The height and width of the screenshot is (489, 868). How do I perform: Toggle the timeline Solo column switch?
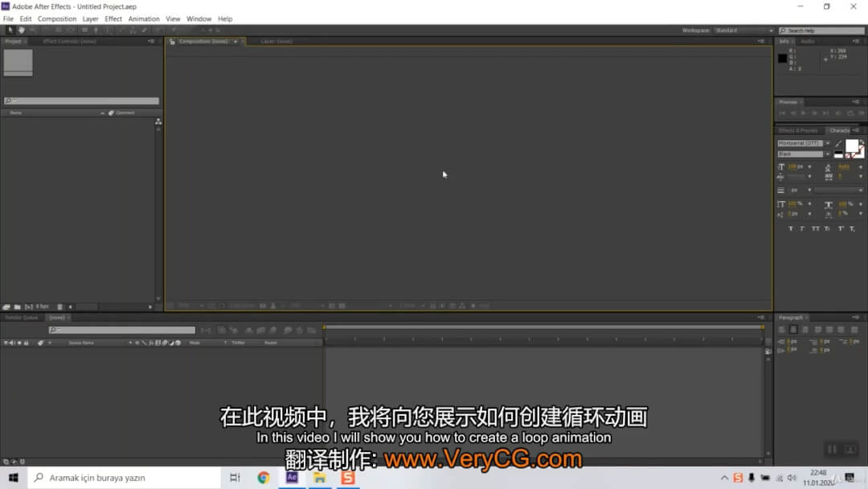(x=19, y=343)
